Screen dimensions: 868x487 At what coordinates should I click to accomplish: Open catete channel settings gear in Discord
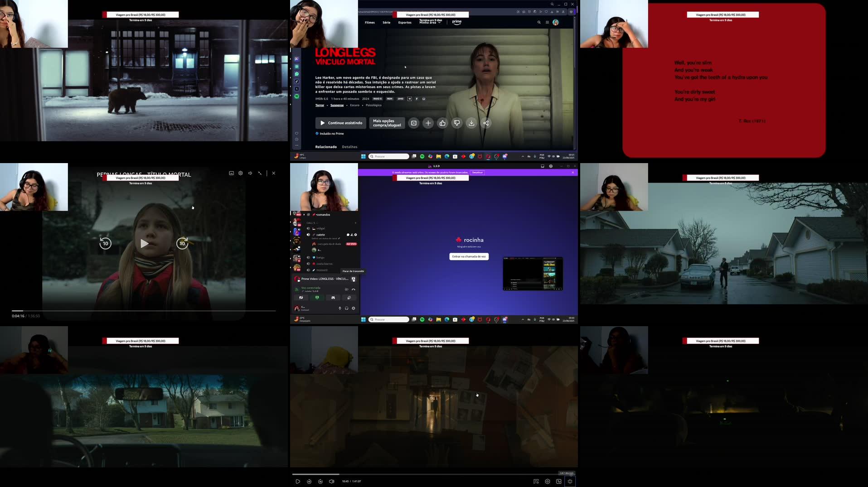tap(355, 235)
